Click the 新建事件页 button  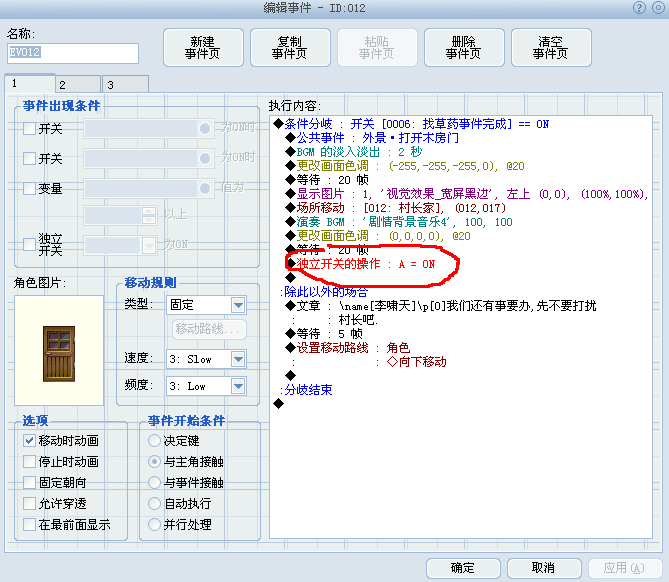203,47
